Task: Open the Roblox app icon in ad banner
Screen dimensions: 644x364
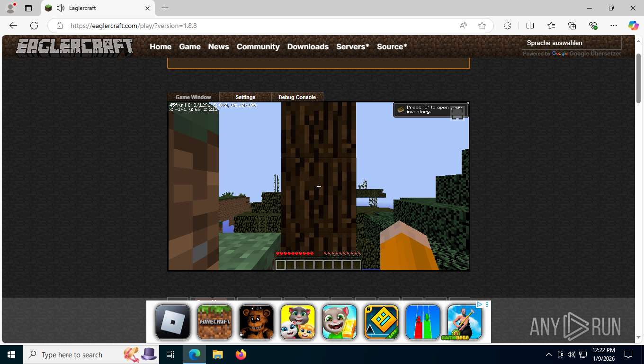Action: (173, 322)
